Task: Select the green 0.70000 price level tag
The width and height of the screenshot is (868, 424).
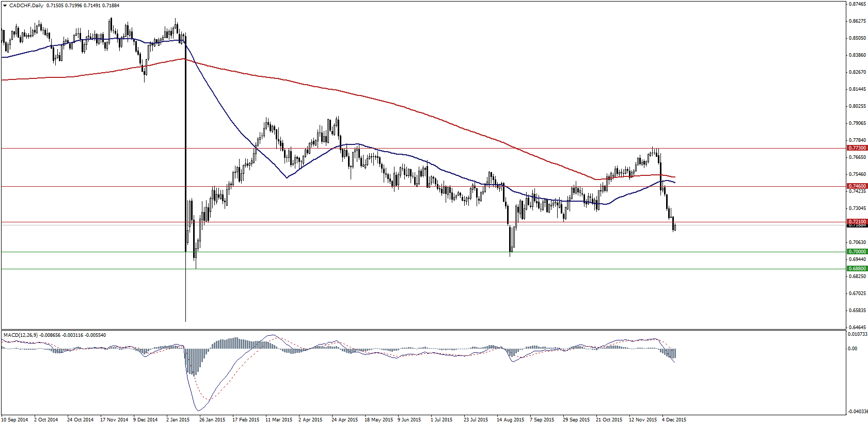Action: (857, 252)
